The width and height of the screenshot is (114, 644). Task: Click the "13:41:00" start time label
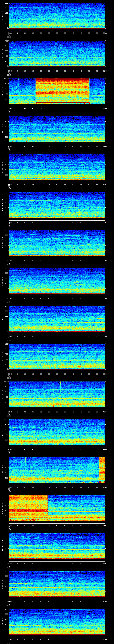9,487
